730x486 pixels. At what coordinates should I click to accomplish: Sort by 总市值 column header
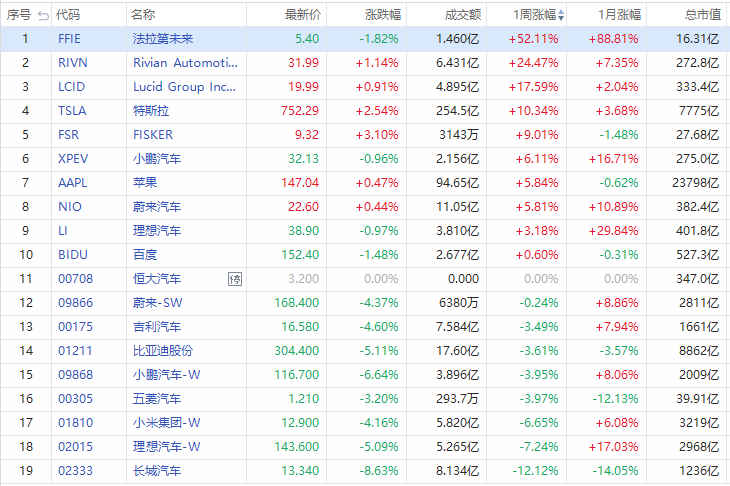(702, 15)
